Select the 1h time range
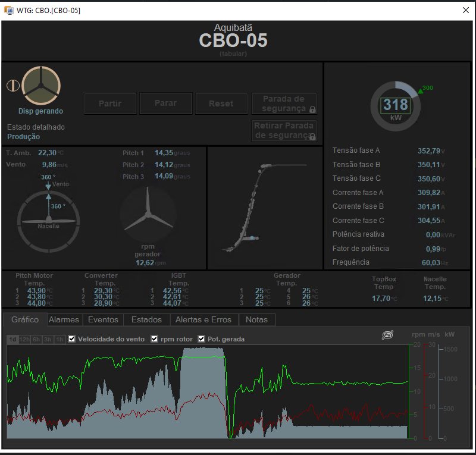Image resolution: width=476 pixels, height=455 pixels. tap(59, 340)
